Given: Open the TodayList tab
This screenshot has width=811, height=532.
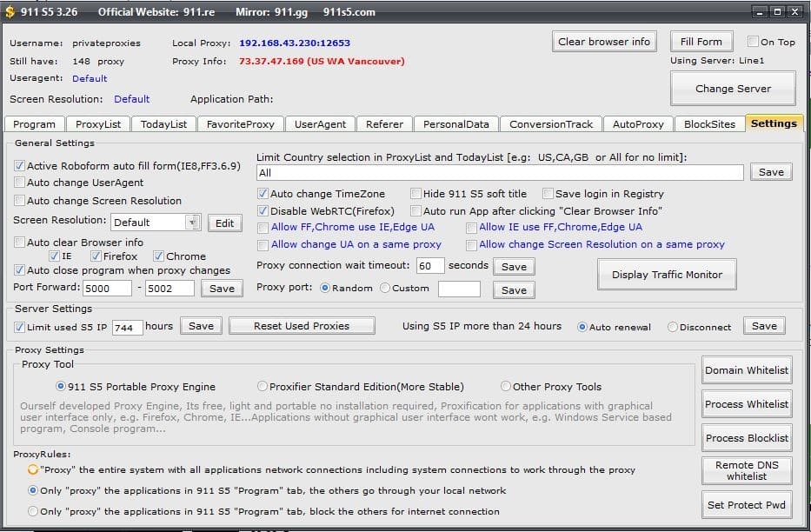Looking at the screenshot, I should (163, 124).
